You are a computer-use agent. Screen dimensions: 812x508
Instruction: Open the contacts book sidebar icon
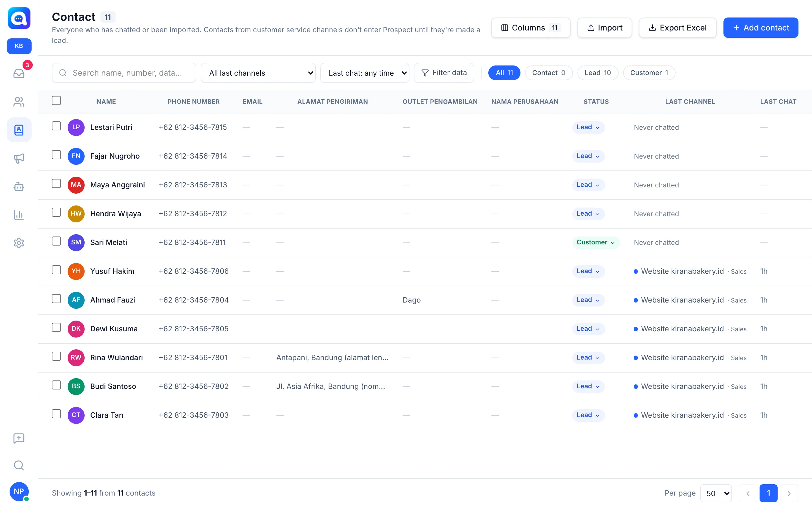coord(19,130)
